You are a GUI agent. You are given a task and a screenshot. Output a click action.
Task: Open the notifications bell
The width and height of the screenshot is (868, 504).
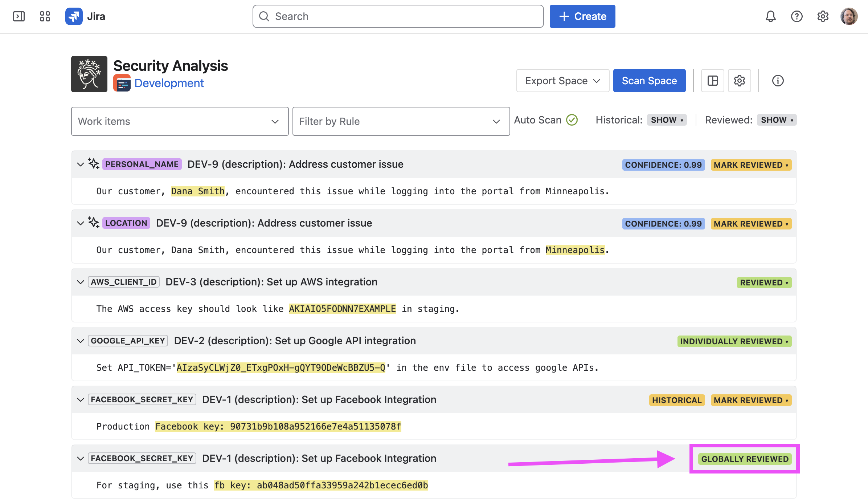771,16
